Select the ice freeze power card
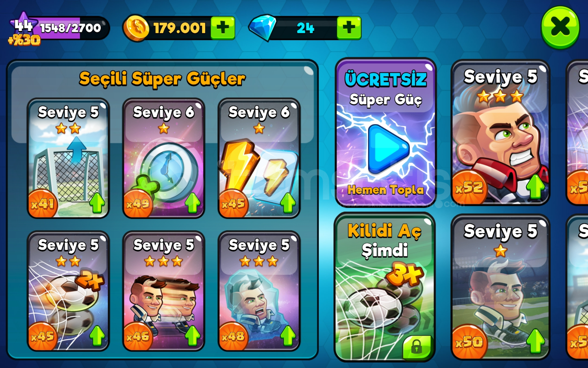The height and width of the screenshot is (368, 588). tap(259, 291)
